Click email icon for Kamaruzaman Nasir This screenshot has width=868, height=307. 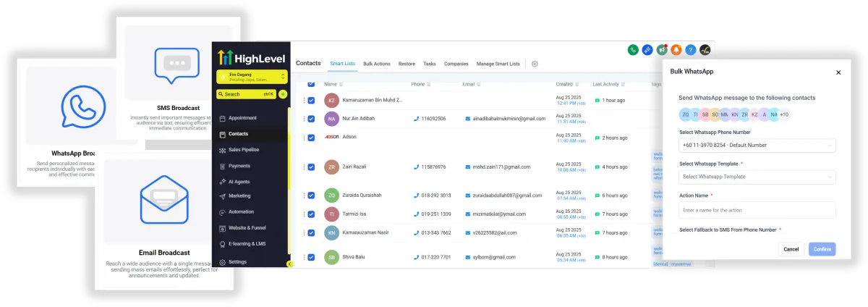(x=468, y=232)
